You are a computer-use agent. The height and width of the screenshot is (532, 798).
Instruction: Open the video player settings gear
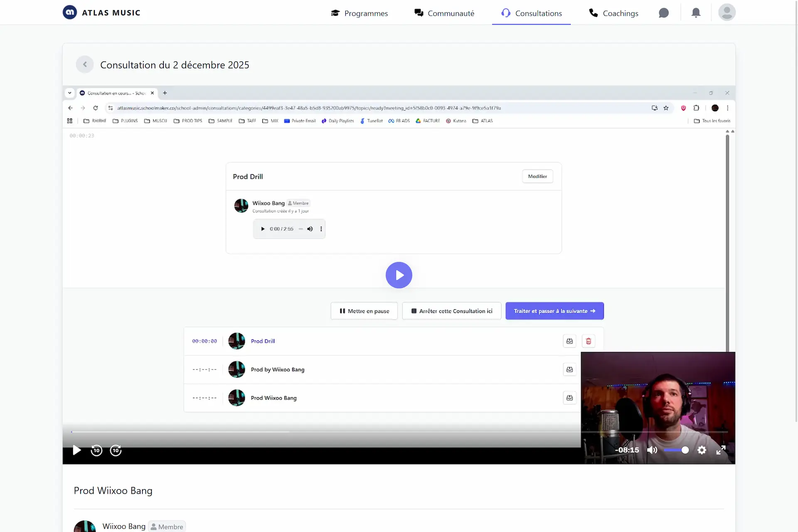(x=702, y=450)
